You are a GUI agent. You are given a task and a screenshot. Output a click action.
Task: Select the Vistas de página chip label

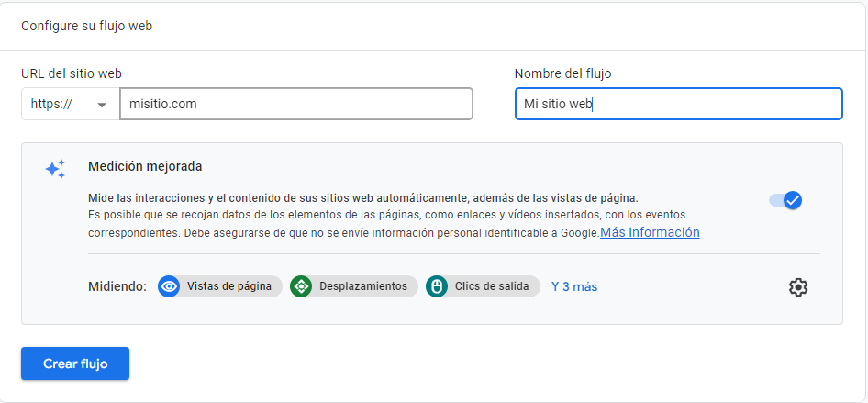(229, 286)
